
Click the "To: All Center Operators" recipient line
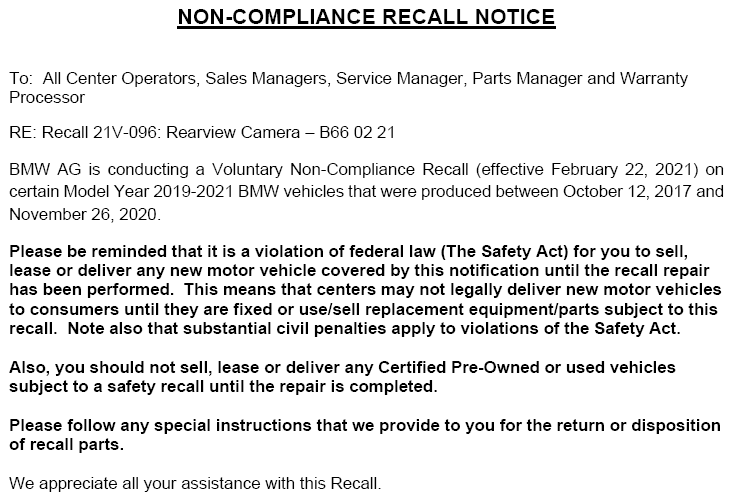(98, 78)
